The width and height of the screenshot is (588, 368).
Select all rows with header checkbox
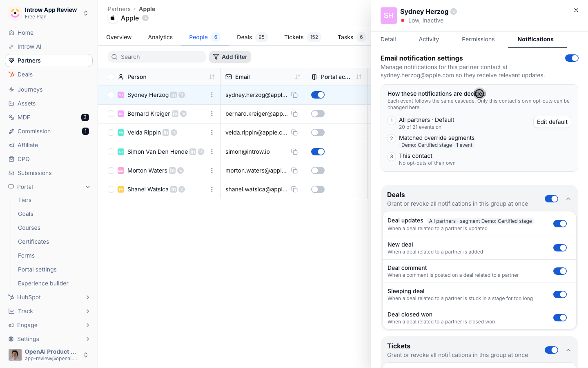click(x=111, y=77)
